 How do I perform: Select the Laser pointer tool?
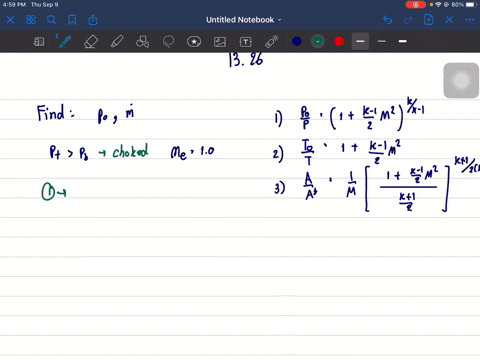tap(272, 42)
